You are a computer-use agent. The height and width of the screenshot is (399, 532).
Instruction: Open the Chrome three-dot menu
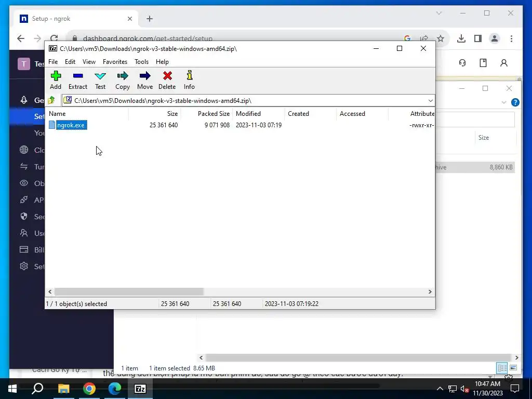tap(511, 38)
